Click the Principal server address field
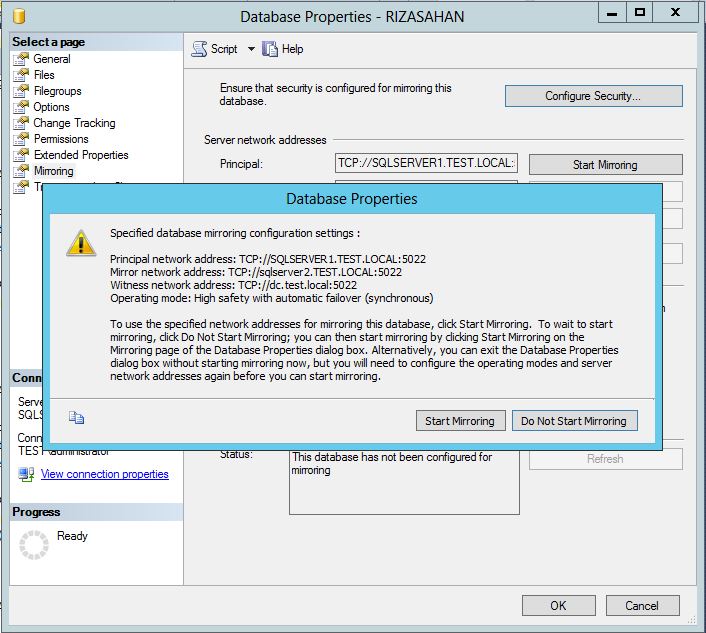Screen dimensions: 706x633 click(426, 163)
